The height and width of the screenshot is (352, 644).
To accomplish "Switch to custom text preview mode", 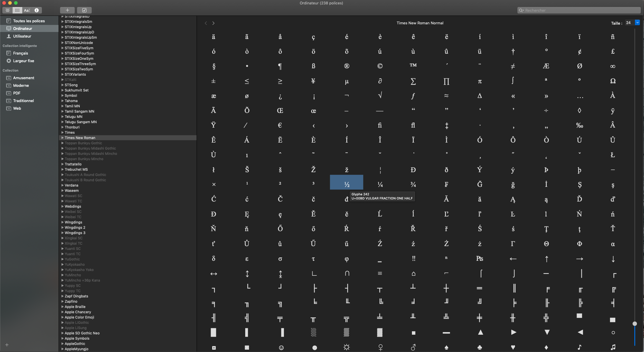I will [27, 10].
